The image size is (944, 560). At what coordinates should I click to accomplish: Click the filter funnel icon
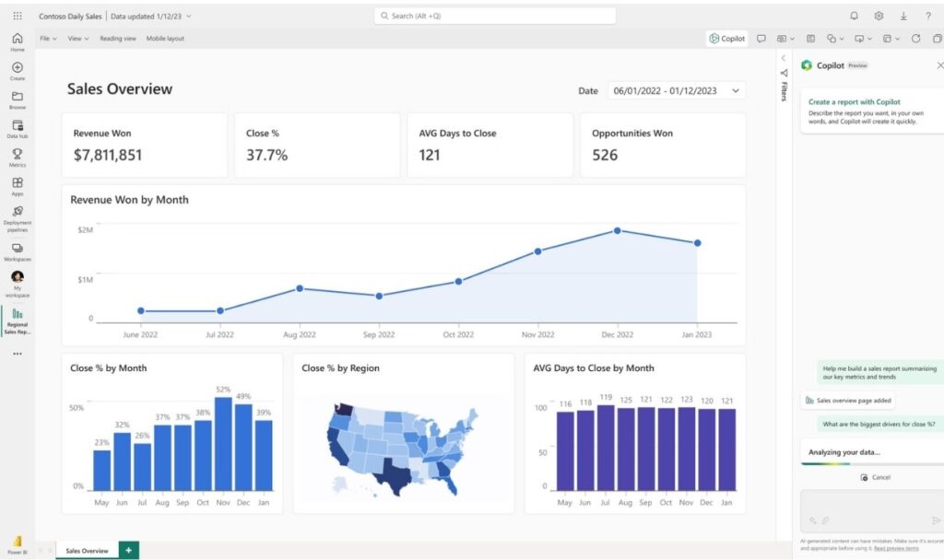coord(784,73)
